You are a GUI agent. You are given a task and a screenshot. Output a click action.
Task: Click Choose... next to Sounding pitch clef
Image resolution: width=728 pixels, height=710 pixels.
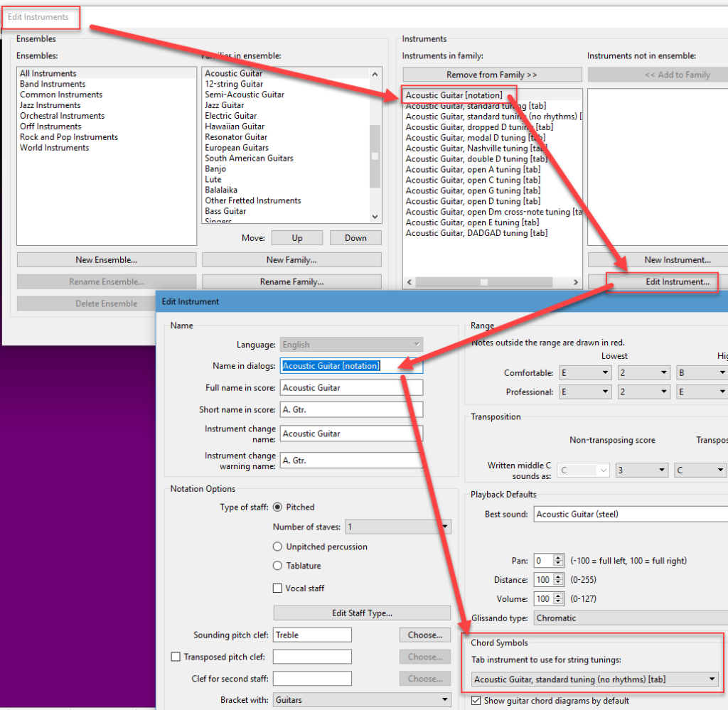click(425, 635)
